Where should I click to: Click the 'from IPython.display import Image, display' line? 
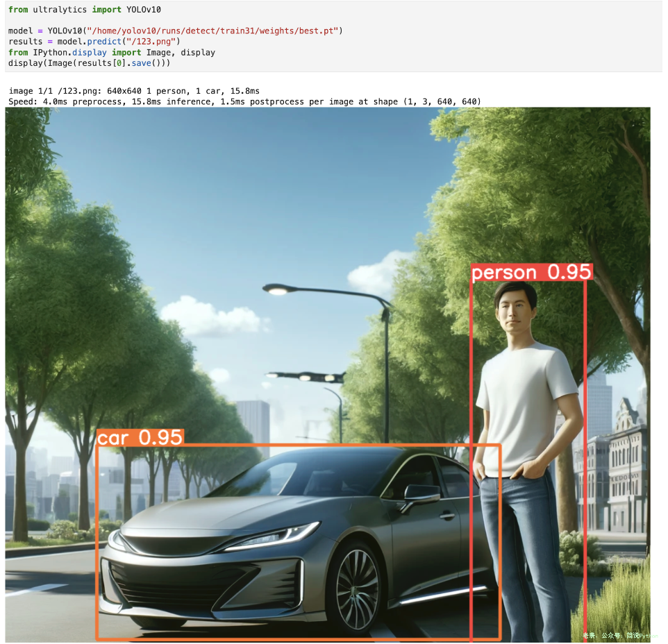tap(112, 52)
